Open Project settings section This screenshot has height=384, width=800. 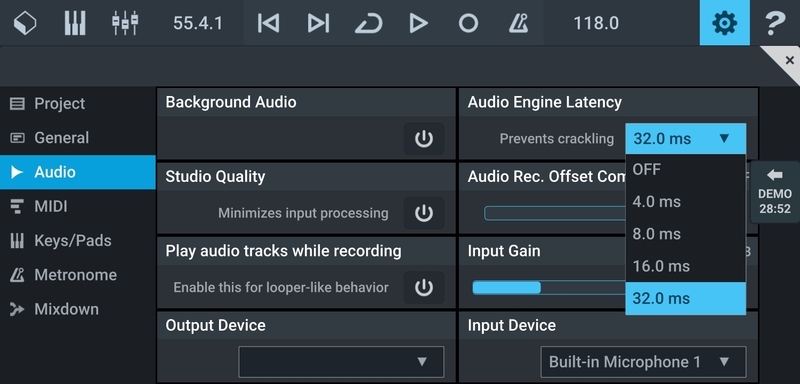[x=78, y=104]
